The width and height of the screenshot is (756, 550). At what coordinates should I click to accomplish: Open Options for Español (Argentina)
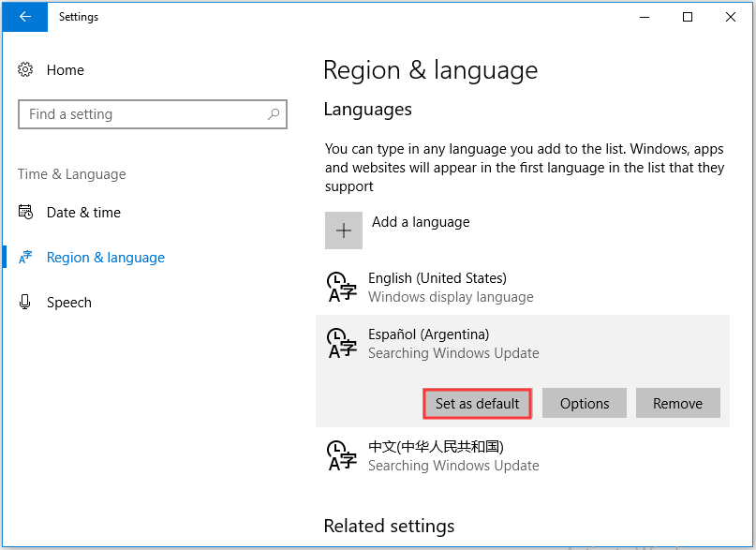pos(585,404)
